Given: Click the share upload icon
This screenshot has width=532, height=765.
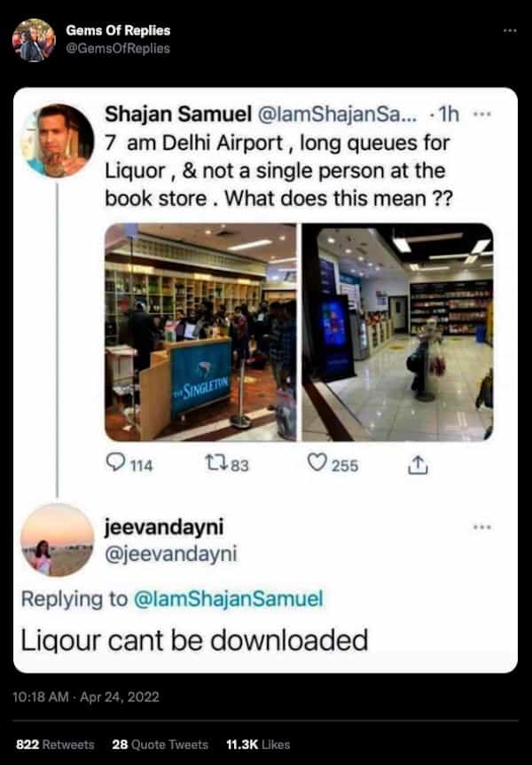Looking at the screenshot, I should pos(418,465).
